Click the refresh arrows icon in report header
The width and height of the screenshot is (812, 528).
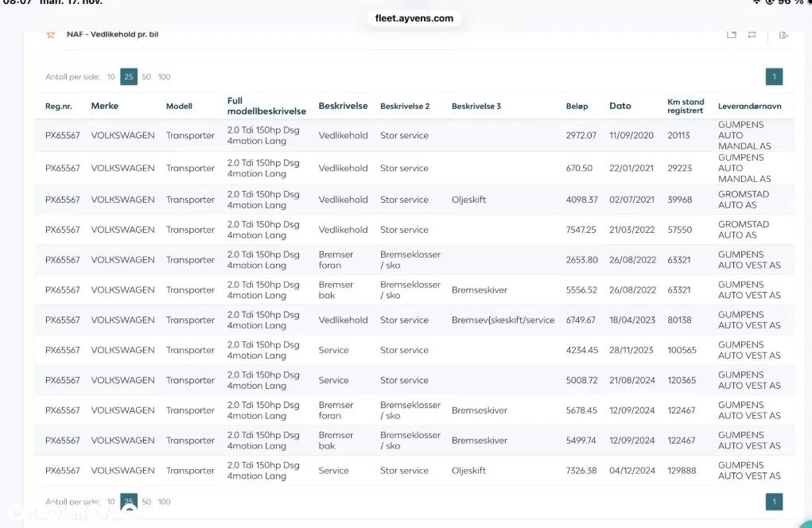click(752, 35)
